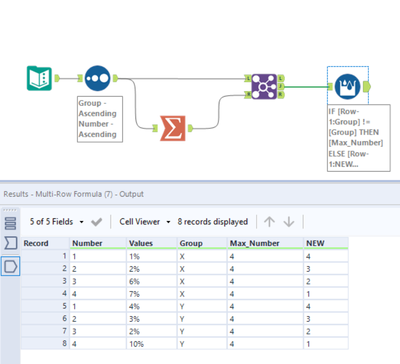Select the Summarize tool icon
Screen dimensions: 400x364
173,128
